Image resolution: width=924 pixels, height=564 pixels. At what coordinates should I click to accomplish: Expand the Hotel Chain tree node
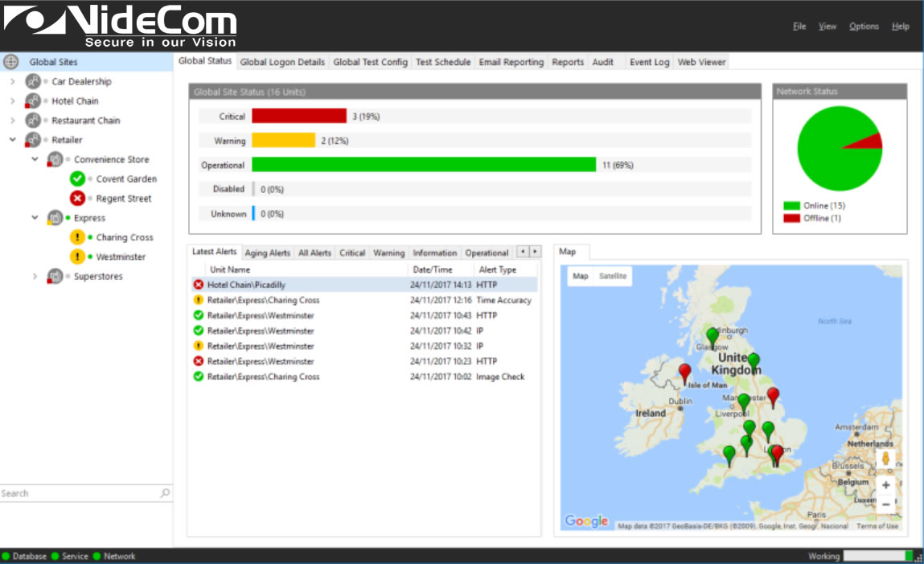[12, 101]
